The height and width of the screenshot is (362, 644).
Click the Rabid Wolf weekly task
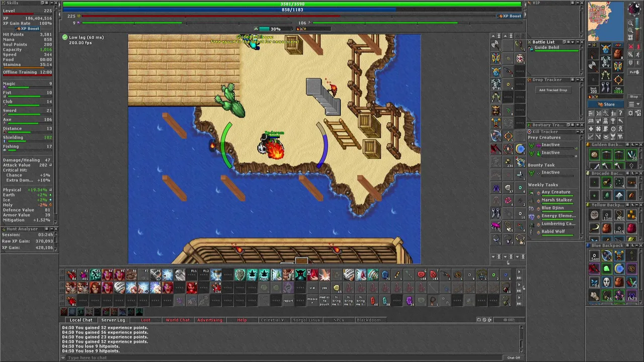pos(553,232)
